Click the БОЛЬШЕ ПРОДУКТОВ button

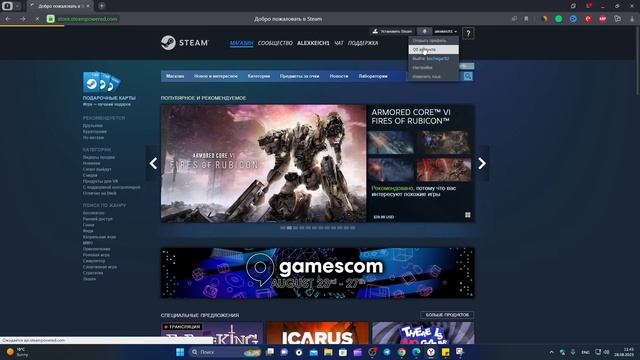coord(447,315)
